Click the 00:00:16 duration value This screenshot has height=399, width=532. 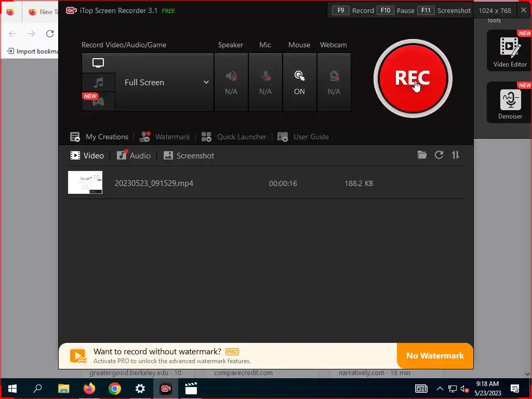283,183
